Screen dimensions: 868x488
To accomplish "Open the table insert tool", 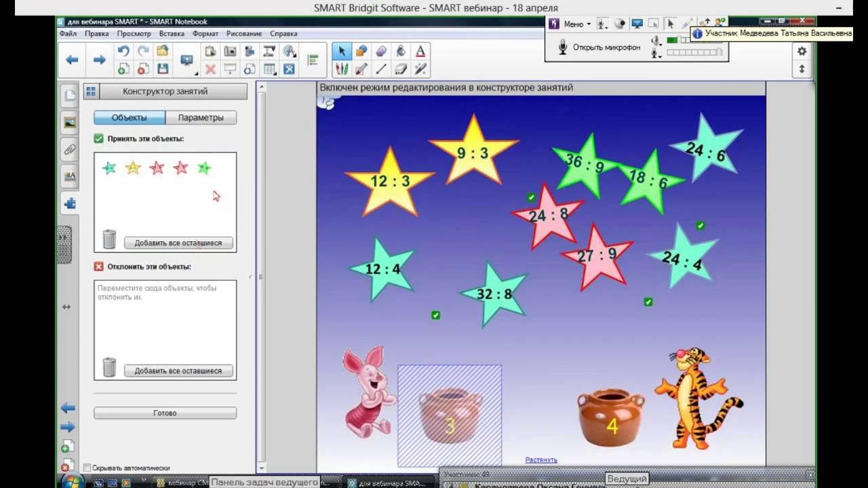I will [269, 68].
